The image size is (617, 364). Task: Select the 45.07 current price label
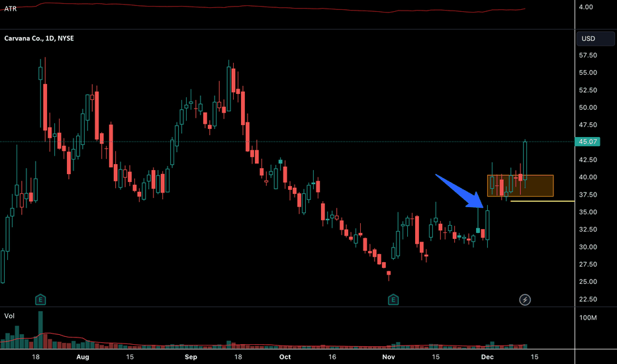coord(587,142)
